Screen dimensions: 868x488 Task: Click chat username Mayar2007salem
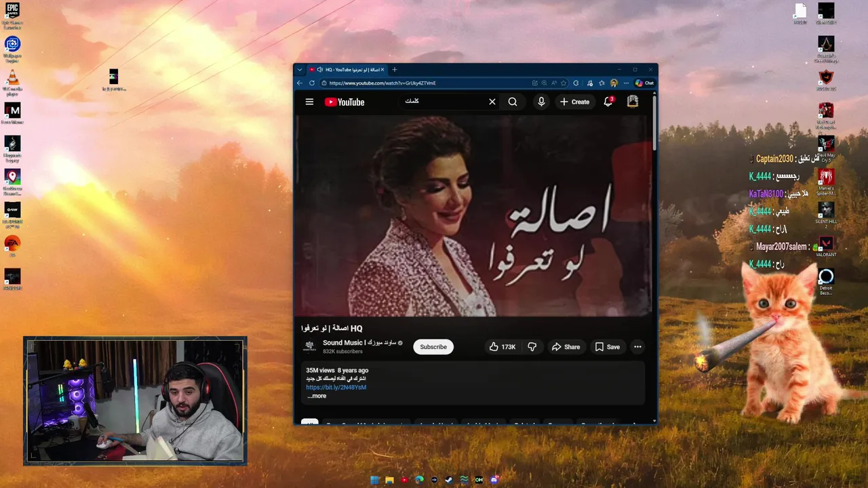coord(782,247)
